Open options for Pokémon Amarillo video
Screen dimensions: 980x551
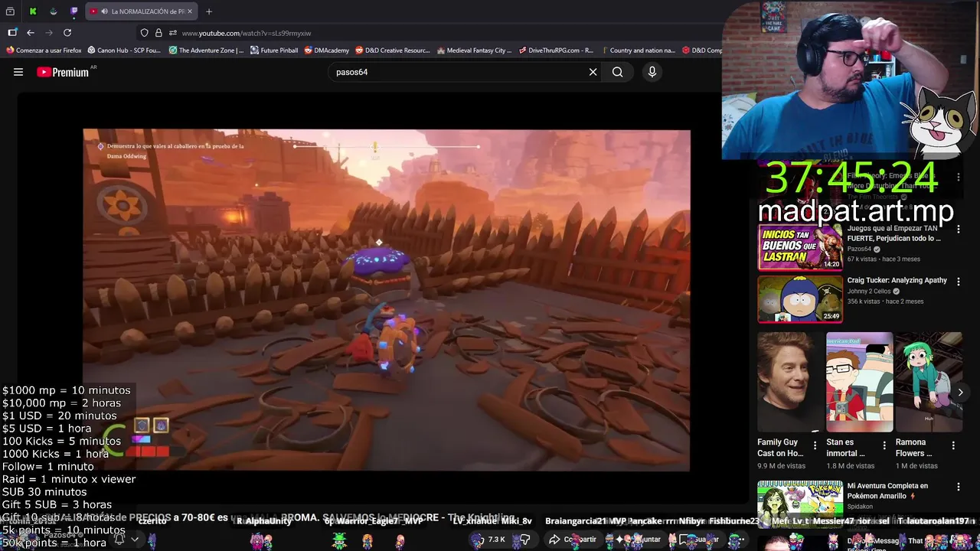pos(958,487)
